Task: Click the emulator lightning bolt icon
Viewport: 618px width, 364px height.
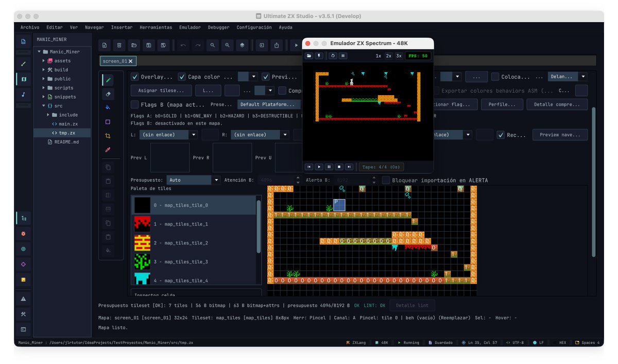Action: [x=318, y=56]
